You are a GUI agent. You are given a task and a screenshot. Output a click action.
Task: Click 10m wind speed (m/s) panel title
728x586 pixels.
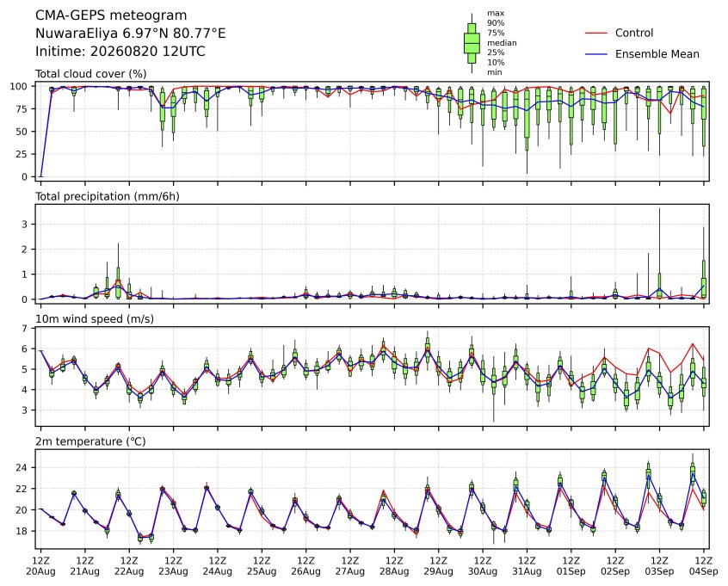(95, 319)
